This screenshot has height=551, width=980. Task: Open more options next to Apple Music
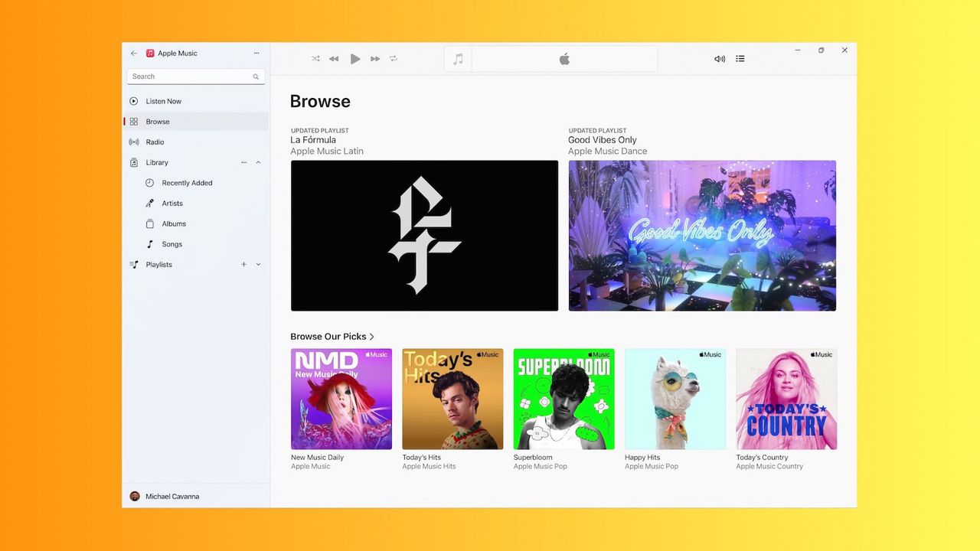point(256,53)
